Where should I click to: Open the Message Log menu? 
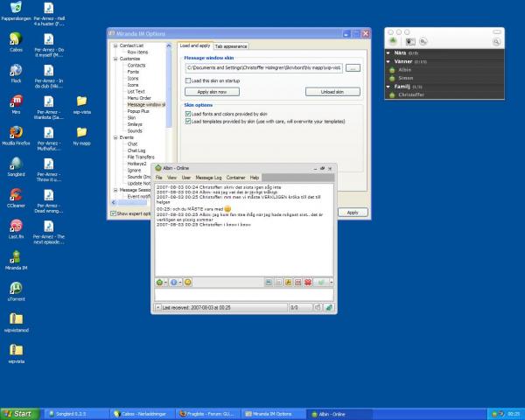(208, 178)
